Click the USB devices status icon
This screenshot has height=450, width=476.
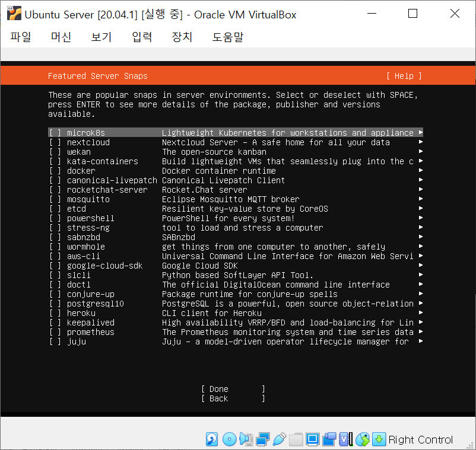click(x=280, y=439)
